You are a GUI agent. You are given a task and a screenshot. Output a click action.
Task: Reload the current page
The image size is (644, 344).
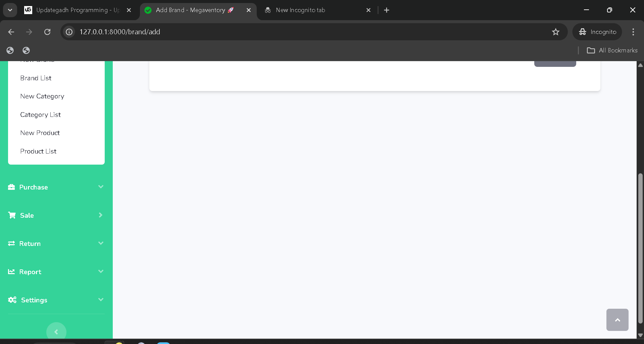(x=47, y=32)
